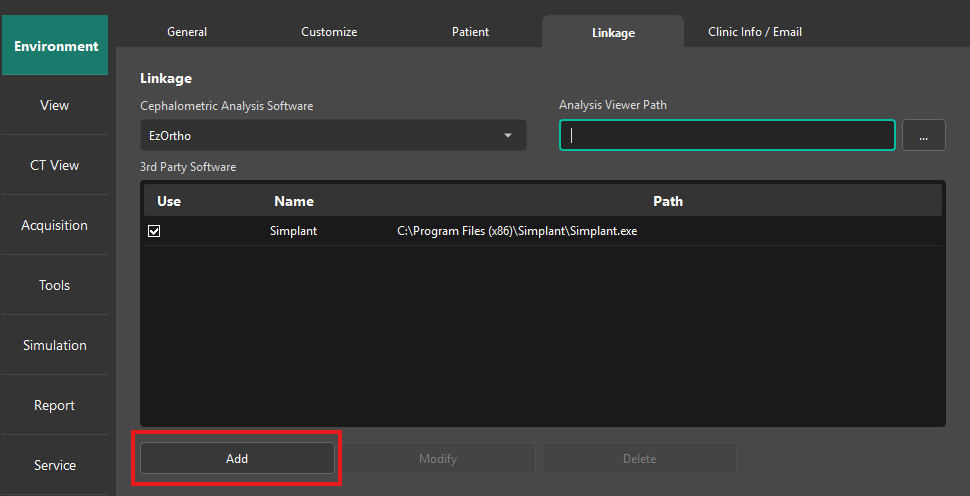970x496 pixels.
Task: Open the Clinic Info / Email tab
Action: coord(754,32)
